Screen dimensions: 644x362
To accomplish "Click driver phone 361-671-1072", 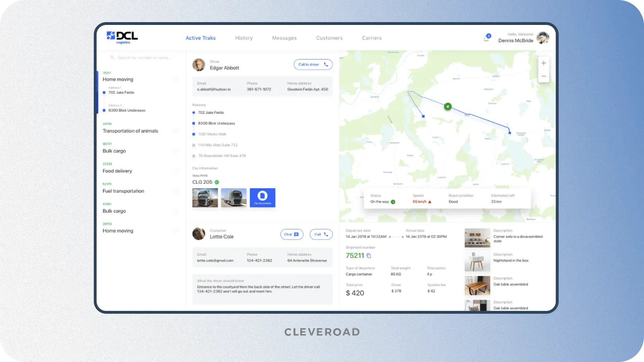I will point(259,90).
